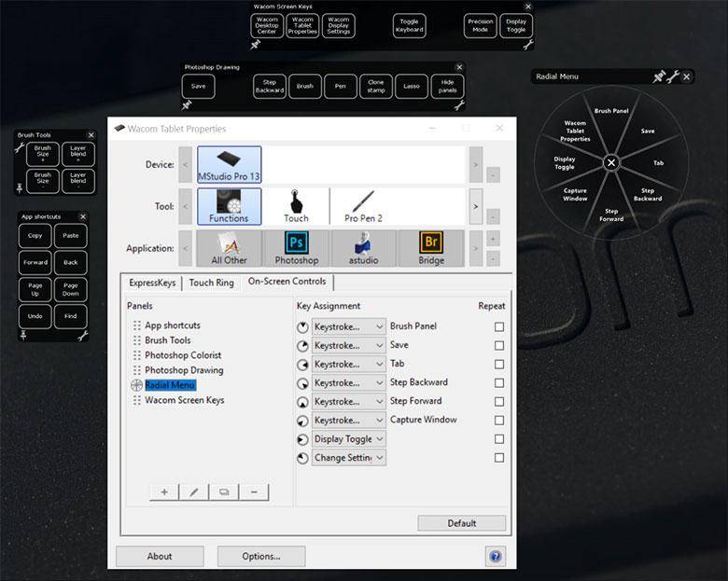Open the Change Settings assignment dropdown
The height and width of the screenshot is (581, 728).
[x=349, y=458]
